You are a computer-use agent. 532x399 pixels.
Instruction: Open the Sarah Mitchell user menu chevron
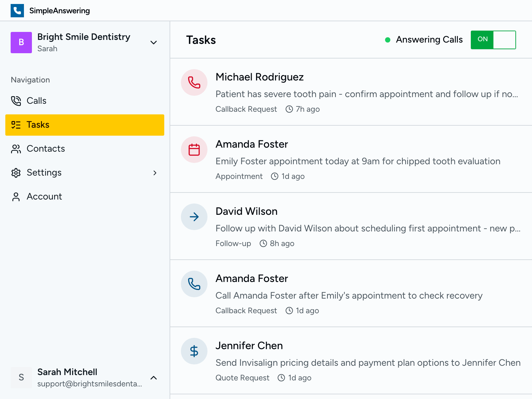click(x=153, y=378)
